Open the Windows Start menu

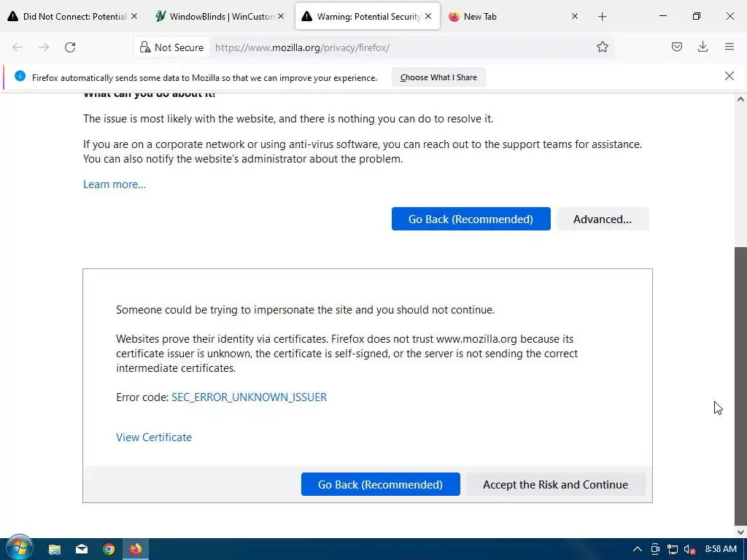tap(19, 548)
